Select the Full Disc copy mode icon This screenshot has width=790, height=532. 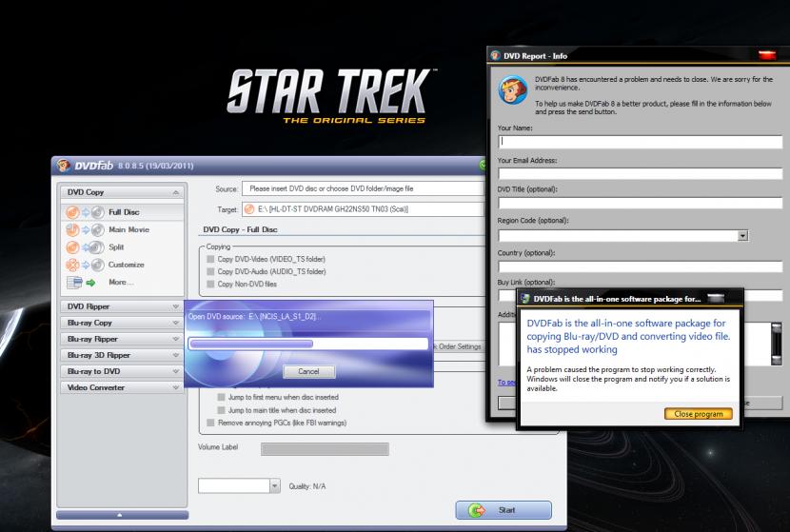[x=85, y=212]
